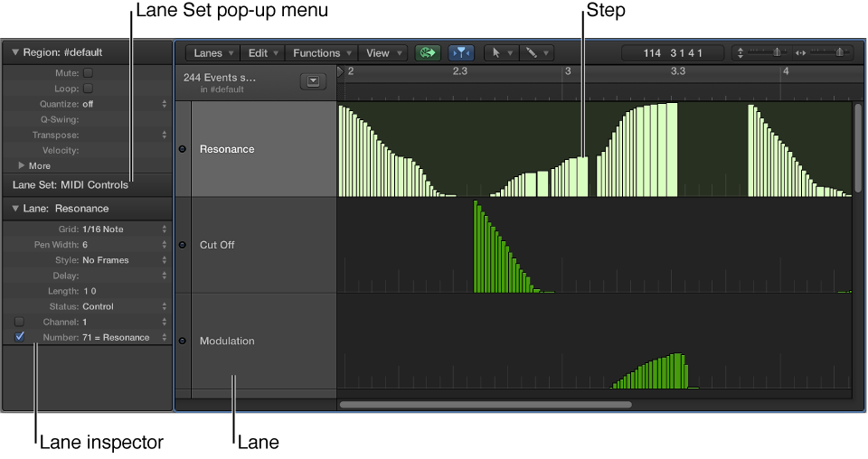Click the vertical zoom arrows icon
Image resolution: width=868 pixels, height=459 pixels.
(x=741, y=53)
